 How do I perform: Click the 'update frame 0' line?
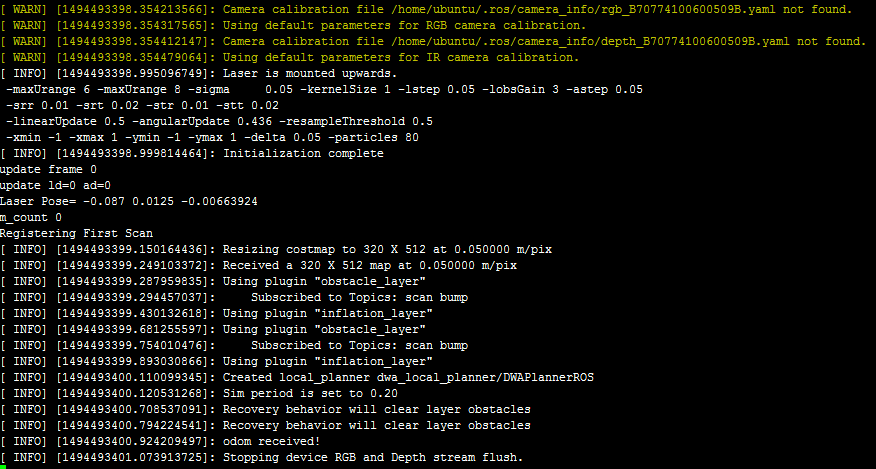pyautogui.click(x=49, y=169)
